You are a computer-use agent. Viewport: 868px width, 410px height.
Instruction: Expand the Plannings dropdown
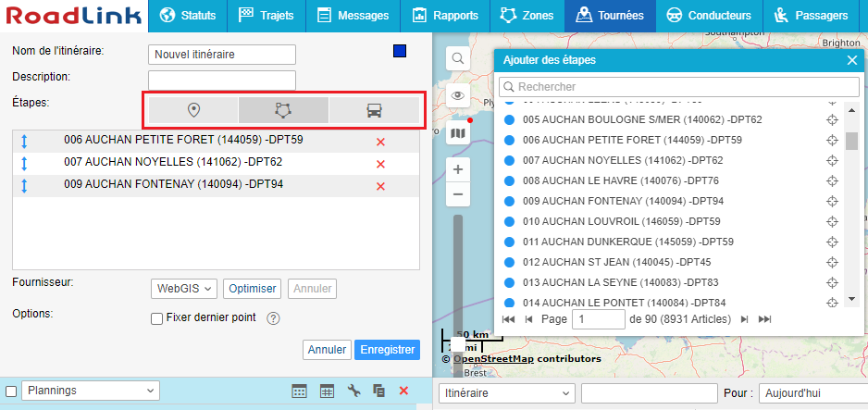91,391
